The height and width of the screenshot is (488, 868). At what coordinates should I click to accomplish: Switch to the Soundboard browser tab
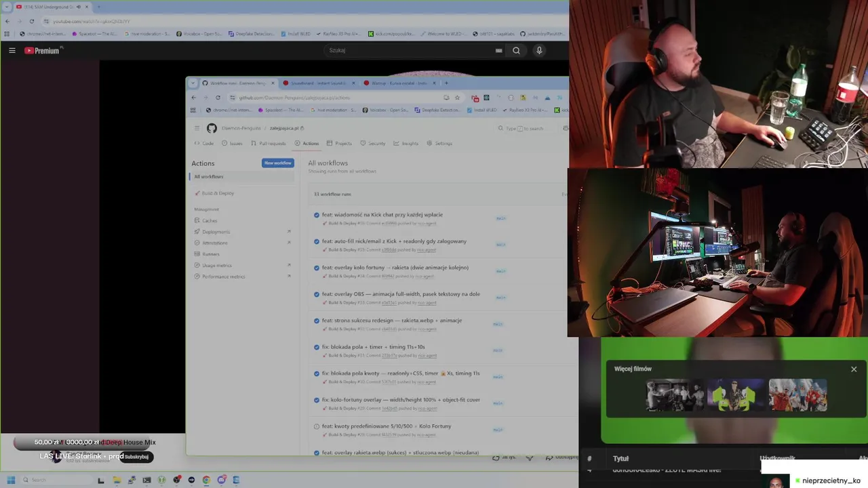tap(317, 83)
